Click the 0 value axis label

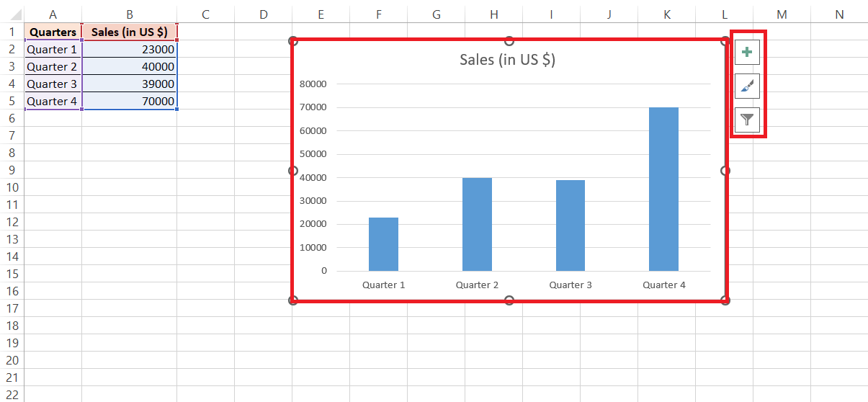323,270
